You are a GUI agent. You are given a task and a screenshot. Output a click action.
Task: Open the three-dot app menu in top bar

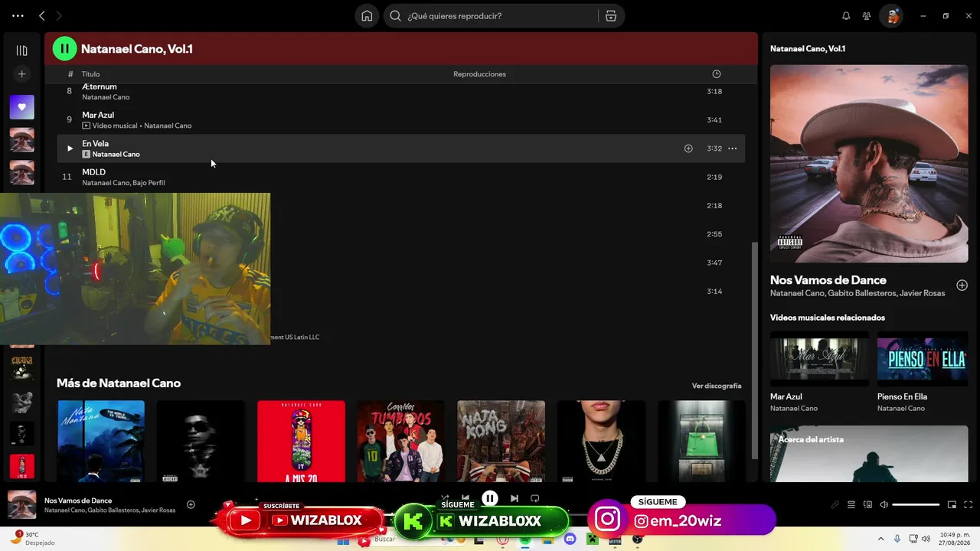(x=18, y=16)
